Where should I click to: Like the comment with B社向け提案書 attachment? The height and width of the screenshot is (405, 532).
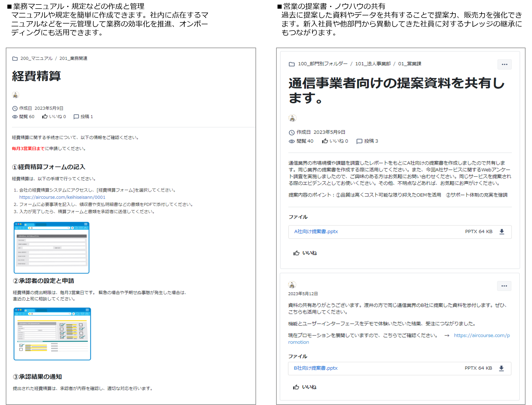click(x=305, y=387)
